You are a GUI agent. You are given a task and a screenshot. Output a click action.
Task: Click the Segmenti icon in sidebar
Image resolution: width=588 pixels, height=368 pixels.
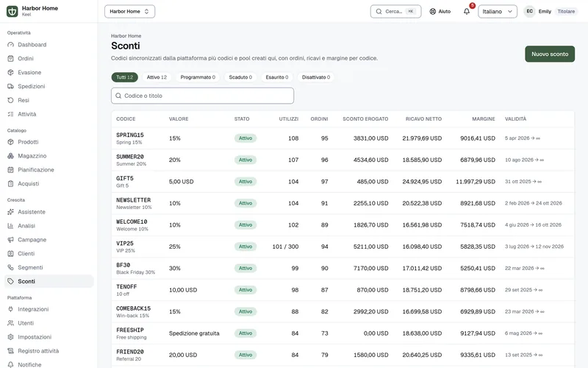coord(10,267)
